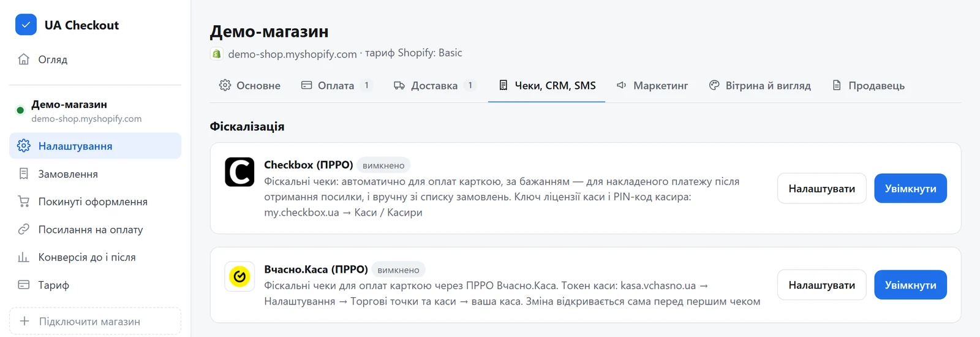Click the Shopify bag icon near store URL
This screenshot has width=980, height=337.
click(x=216, y=54)
